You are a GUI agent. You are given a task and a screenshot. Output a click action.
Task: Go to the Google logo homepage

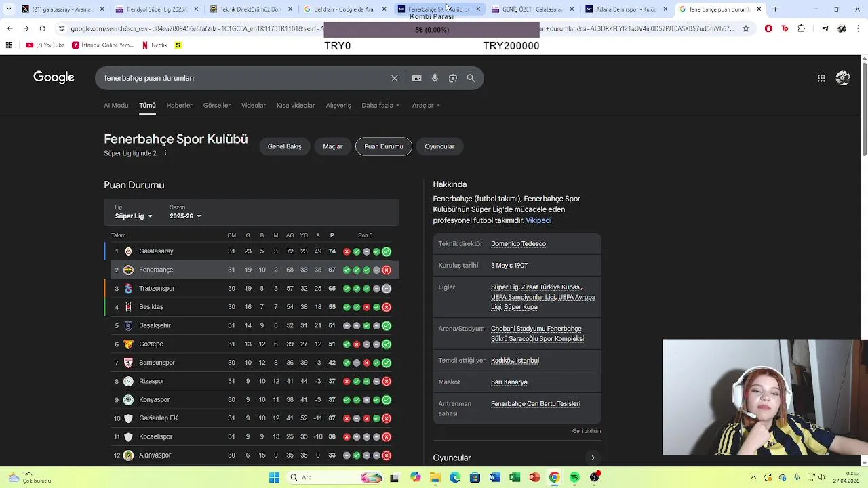click(x=54, y=77)
